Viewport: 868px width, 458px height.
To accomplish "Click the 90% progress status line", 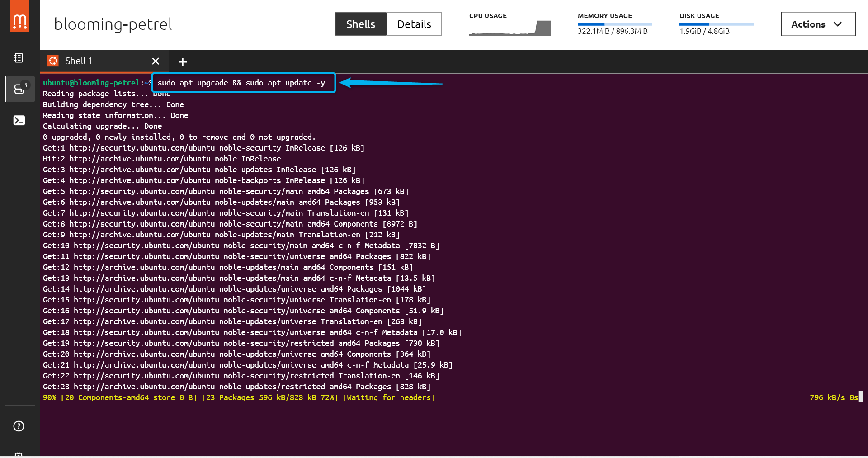I will click(239, 397).
